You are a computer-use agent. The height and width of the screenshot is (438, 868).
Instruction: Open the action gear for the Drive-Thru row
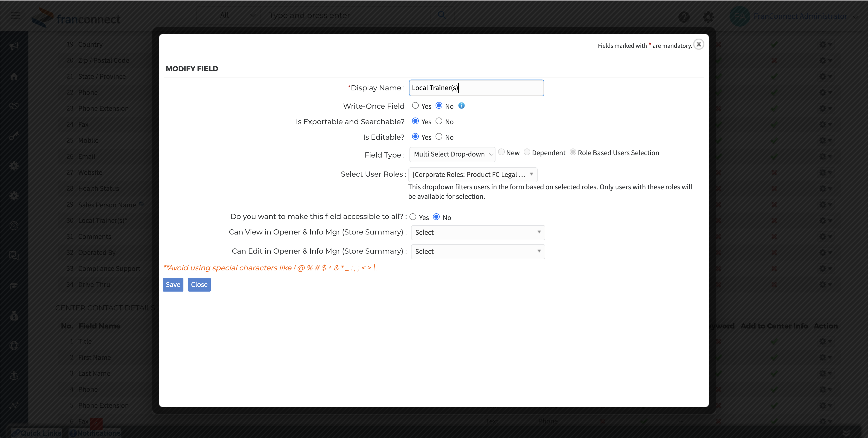click(825, 285)
